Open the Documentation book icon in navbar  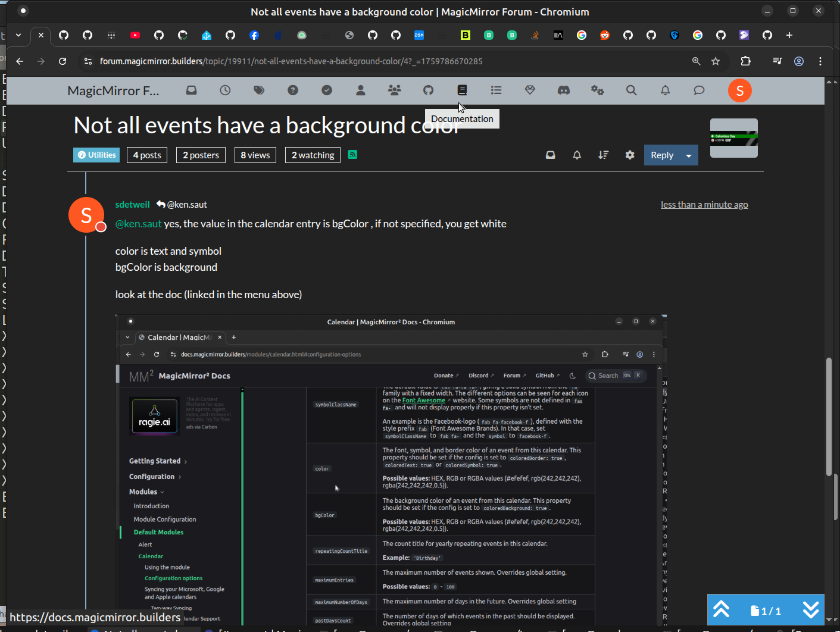coord(462,90)
